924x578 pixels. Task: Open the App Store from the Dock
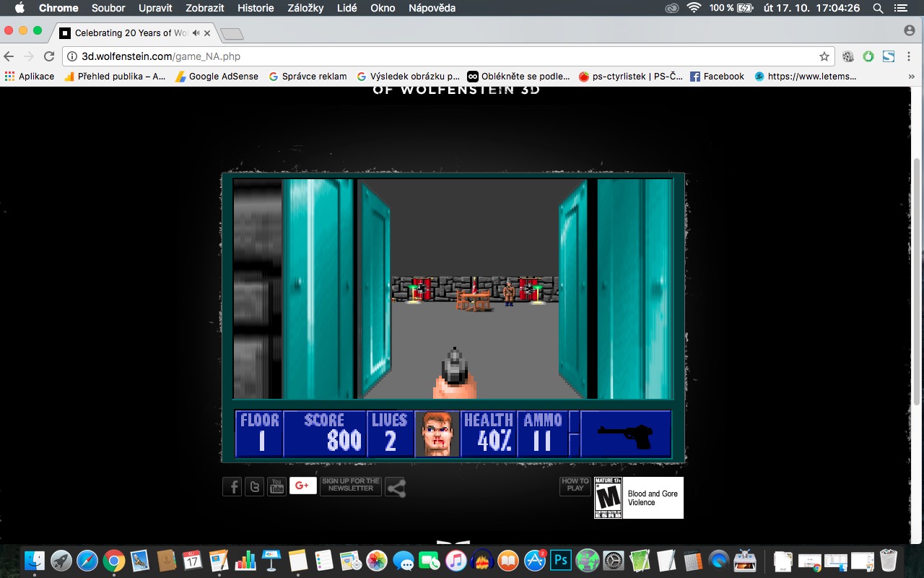535,561
